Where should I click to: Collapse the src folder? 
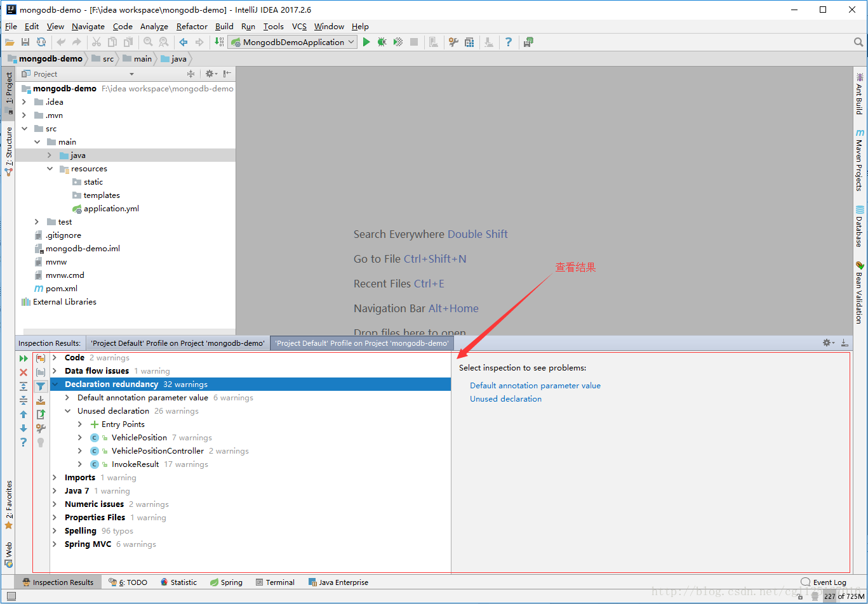(24, 129)
